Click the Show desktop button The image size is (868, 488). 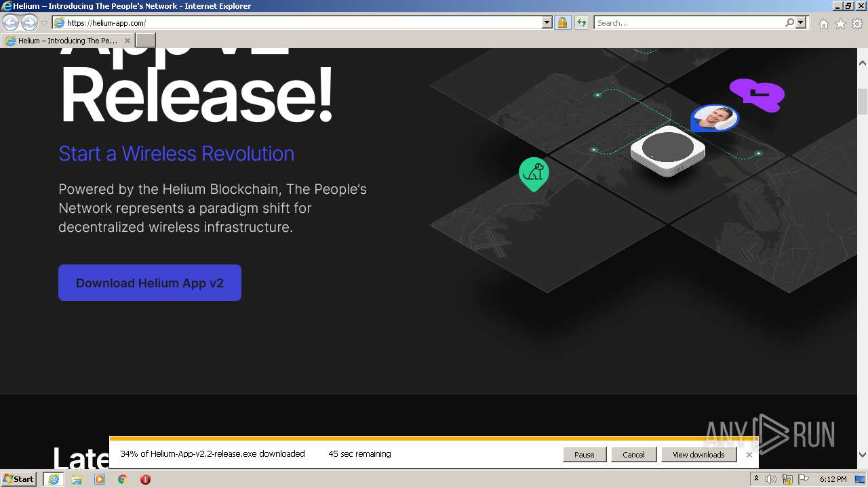point(861,479)
